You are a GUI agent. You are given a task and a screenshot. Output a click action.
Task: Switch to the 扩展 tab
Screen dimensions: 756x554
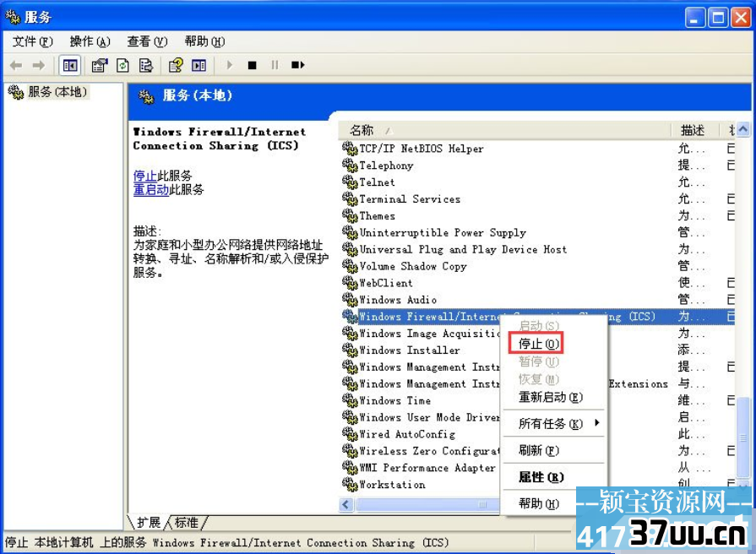tap(149, 523)
